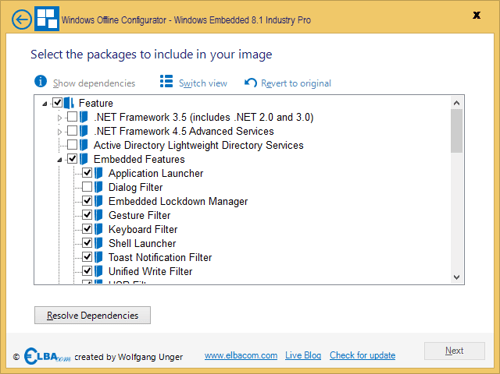The width and height of the screenshot is (500, 374).
Task: Click the Windows logo app icon
Action: (x=47, y=19)
